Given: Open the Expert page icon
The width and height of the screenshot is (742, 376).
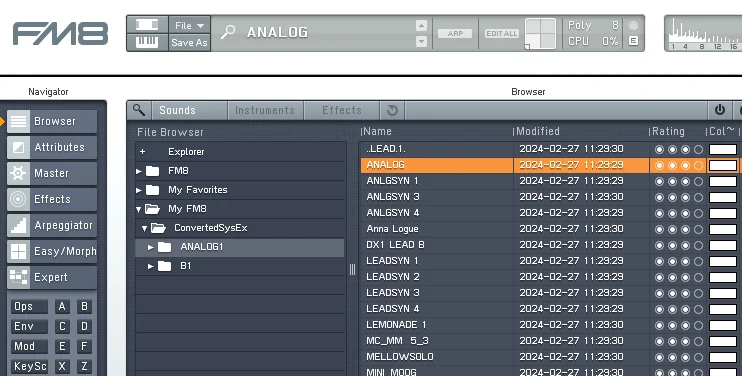Looking at the screenshot, I should (18, 278).
